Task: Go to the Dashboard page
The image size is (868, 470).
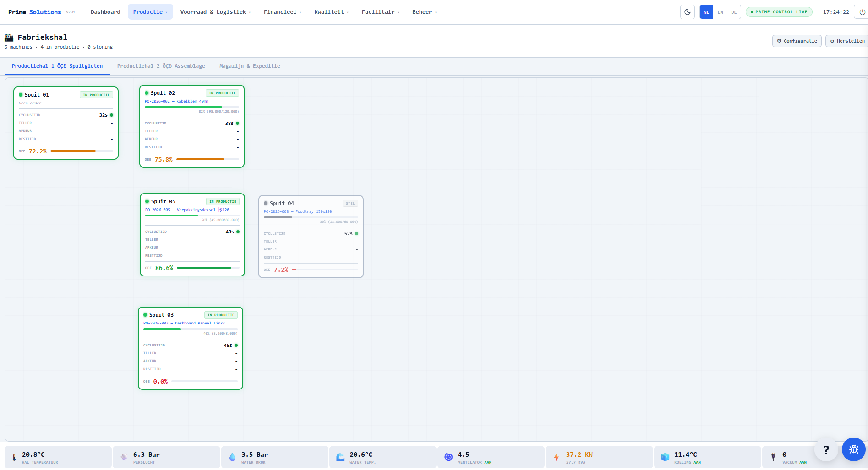Action: point(105,12)
